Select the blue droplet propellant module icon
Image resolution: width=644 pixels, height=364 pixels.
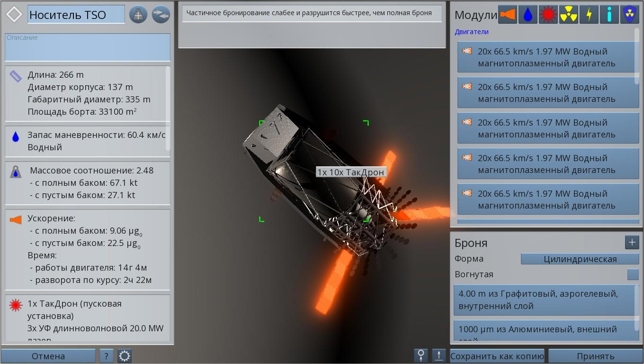click(x=528, y=15)
